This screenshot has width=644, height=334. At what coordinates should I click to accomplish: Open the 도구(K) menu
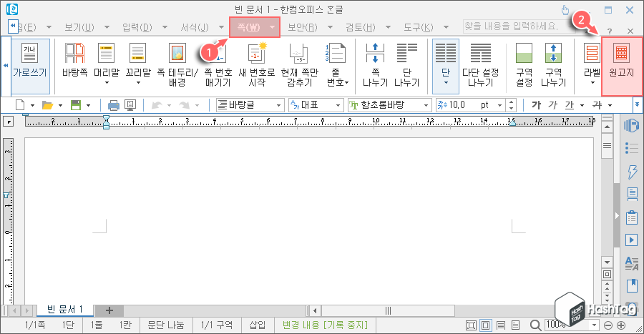tap(418, 27)
